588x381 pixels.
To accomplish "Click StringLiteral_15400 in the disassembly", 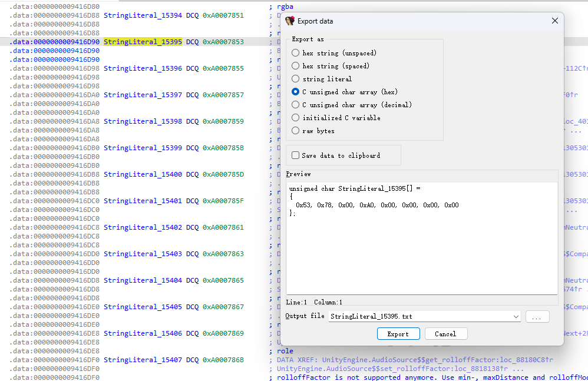I will click(143, 174).
